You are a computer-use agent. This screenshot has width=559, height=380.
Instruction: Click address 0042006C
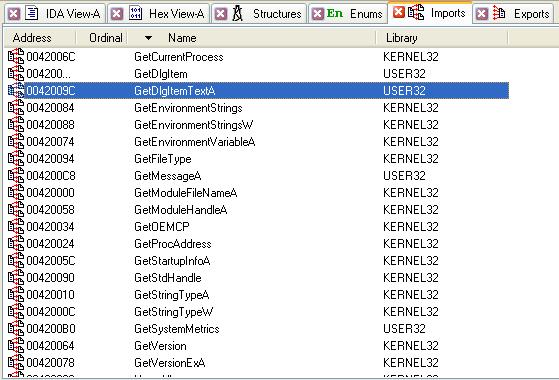[x=51, y=57]
